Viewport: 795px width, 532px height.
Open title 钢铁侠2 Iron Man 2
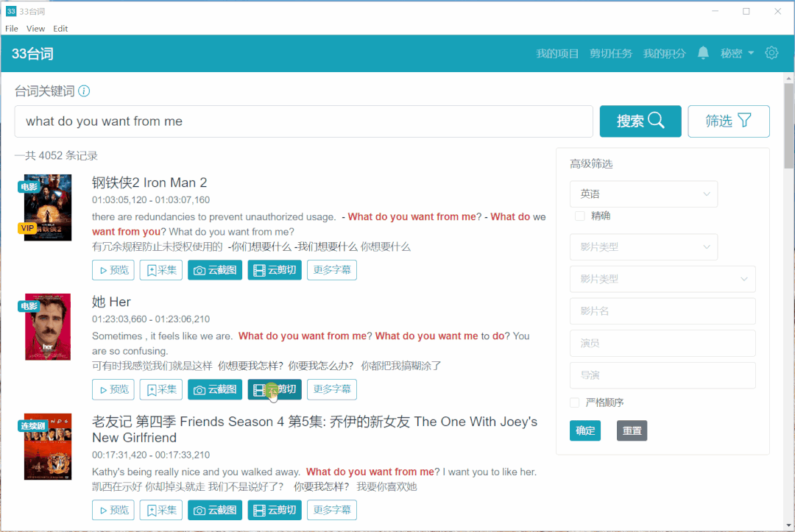click(x=149, y=182)
